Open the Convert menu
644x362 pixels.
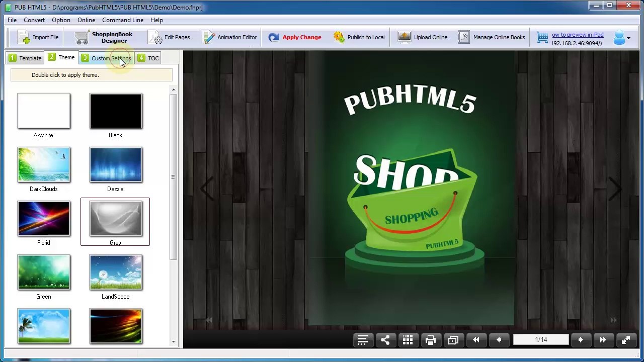pos(34,20)
